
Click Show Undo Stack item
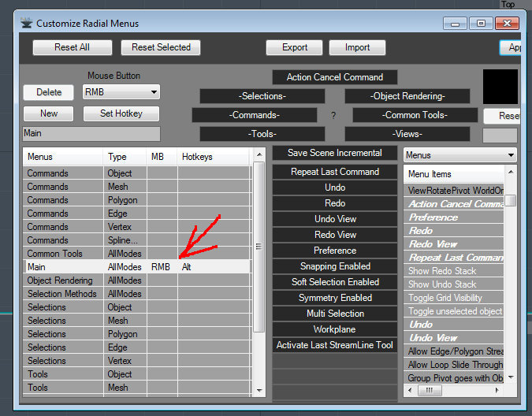click(454, 284)
